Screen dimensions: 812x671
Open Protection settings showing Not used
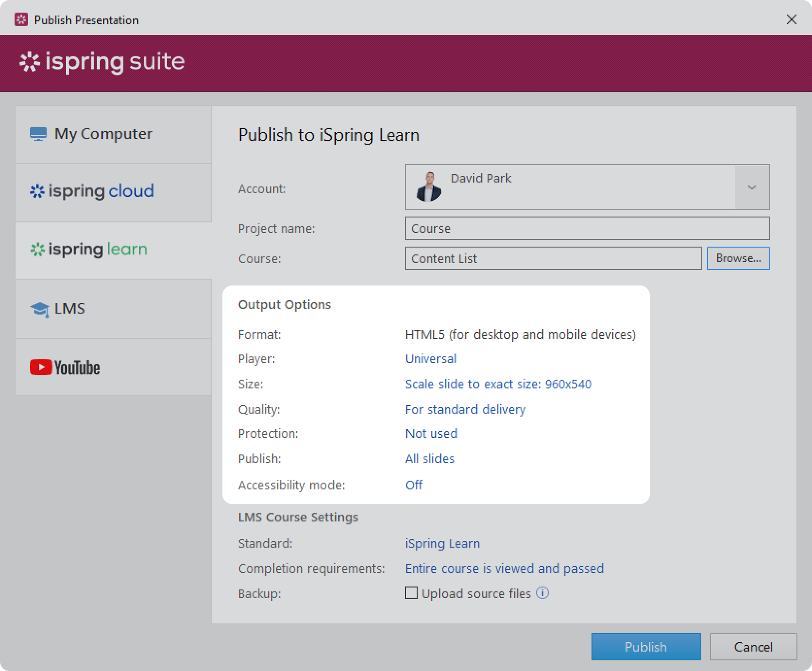431,434
